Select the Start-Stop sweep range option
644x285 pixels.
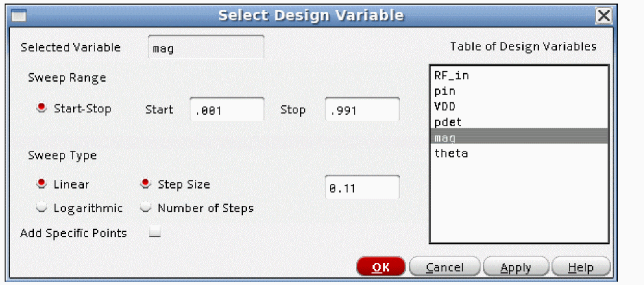42,109
